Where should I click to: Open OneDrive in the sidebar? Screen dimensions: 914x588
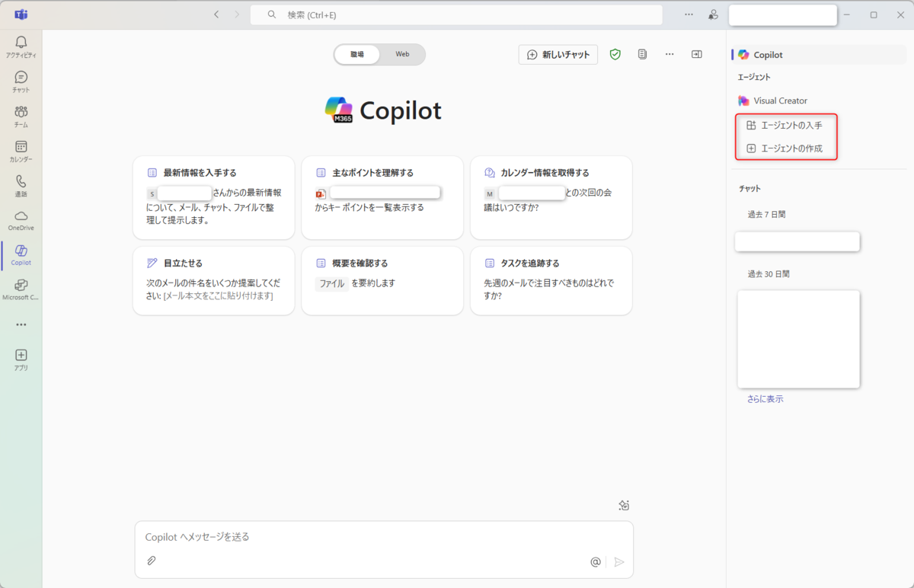click(x=21, y=221)
